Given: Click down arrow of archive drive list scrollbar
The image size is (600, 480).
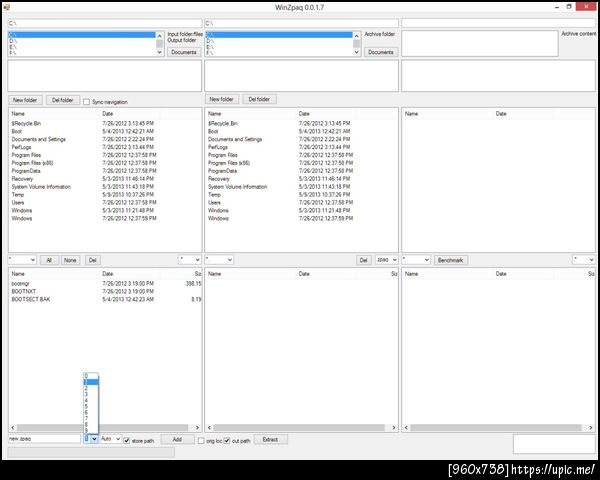Looking at the screenshot, I should click(x=356, y=52).
